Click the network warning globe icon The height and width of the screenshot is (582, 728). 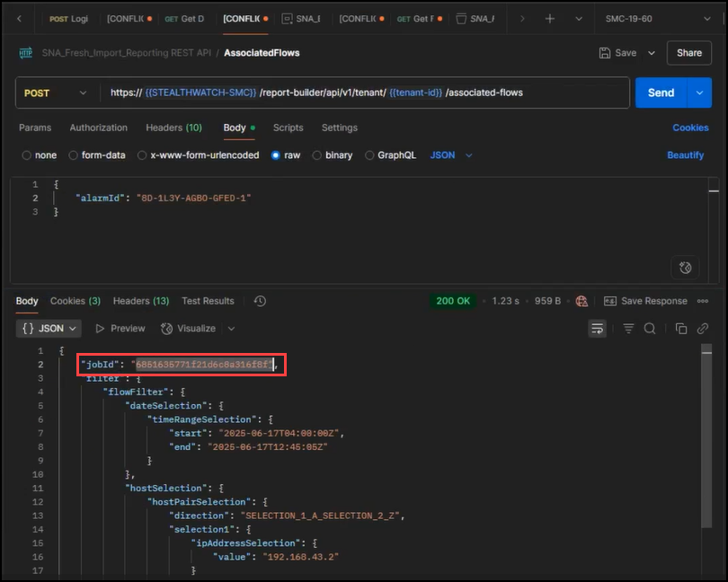pos(582,301)
